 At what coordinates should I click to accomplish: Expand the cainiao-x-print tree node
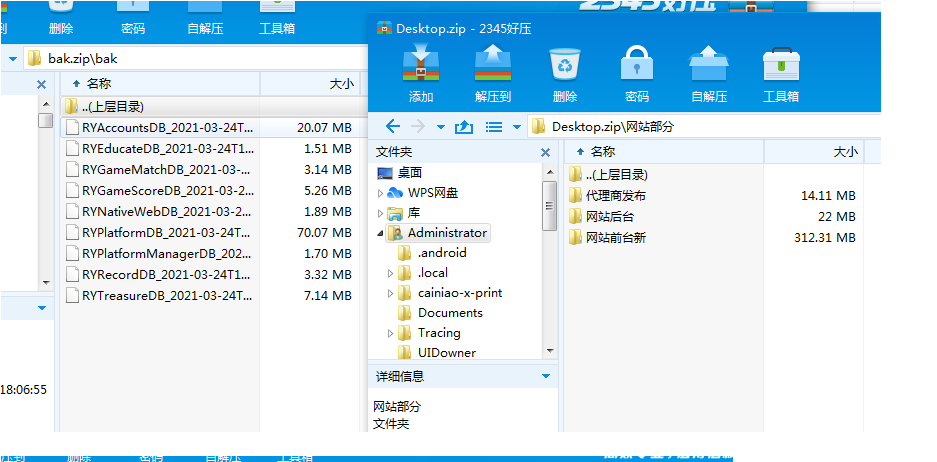(x=390, y=293)
